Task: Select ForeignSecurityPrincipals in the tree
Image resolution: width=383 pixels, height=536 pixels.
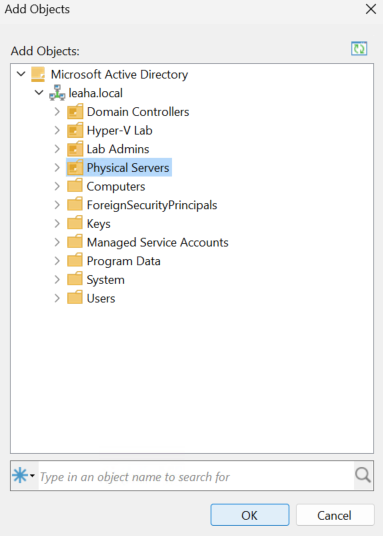Action: tap(152, 205)
